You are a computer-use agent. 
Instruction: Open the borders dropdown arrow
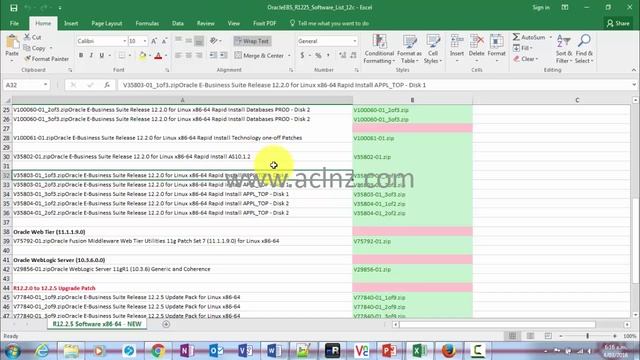pyautogui.click(x=130, y=56)
